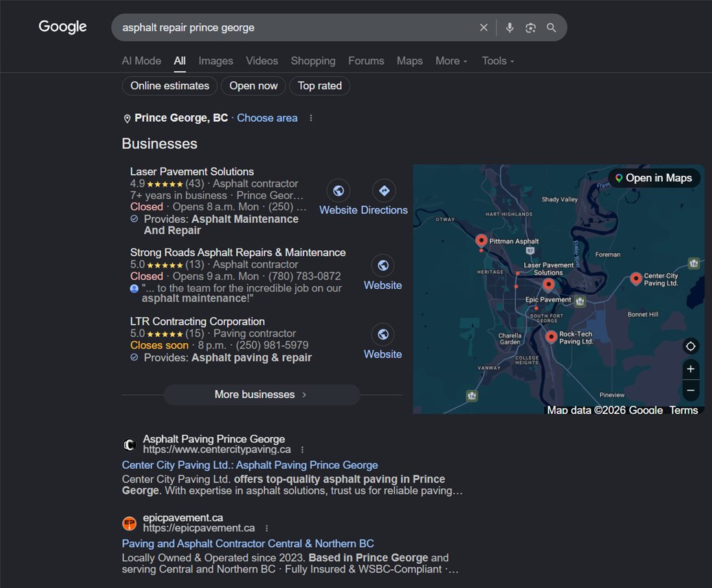Open LTR Contracting Corporation business listing
The width and height of the screenshot is (712, 588).
click(197, 322)
